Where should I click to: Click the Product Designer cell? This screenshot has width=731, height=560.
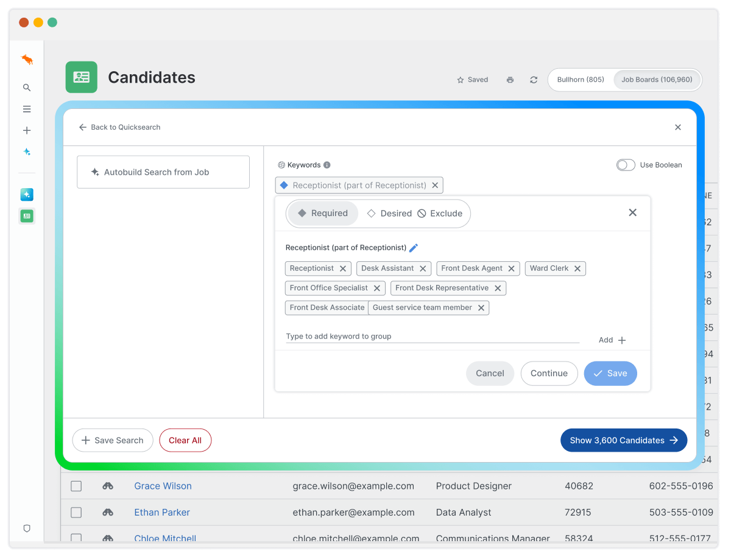pyautogui.click(x=474, y=486)
